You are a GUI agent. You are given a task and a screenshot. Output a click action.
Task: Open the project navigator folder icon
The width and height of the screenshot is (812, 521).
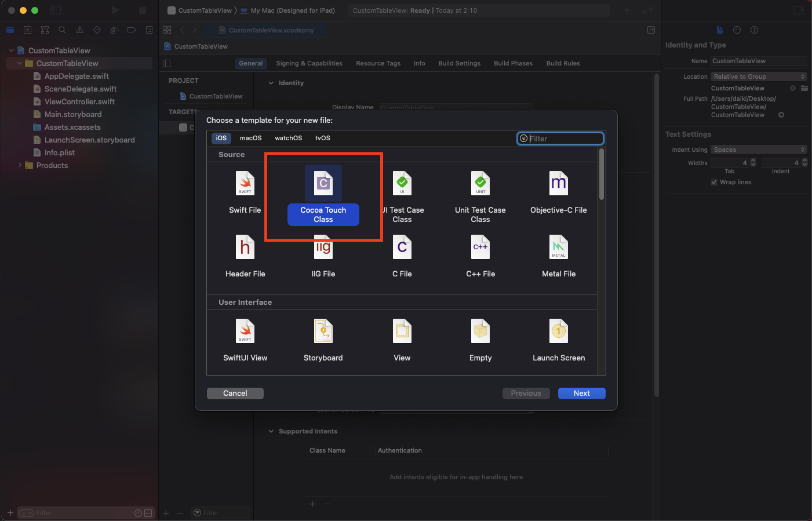pyautogui.click(x=10, y=30)
